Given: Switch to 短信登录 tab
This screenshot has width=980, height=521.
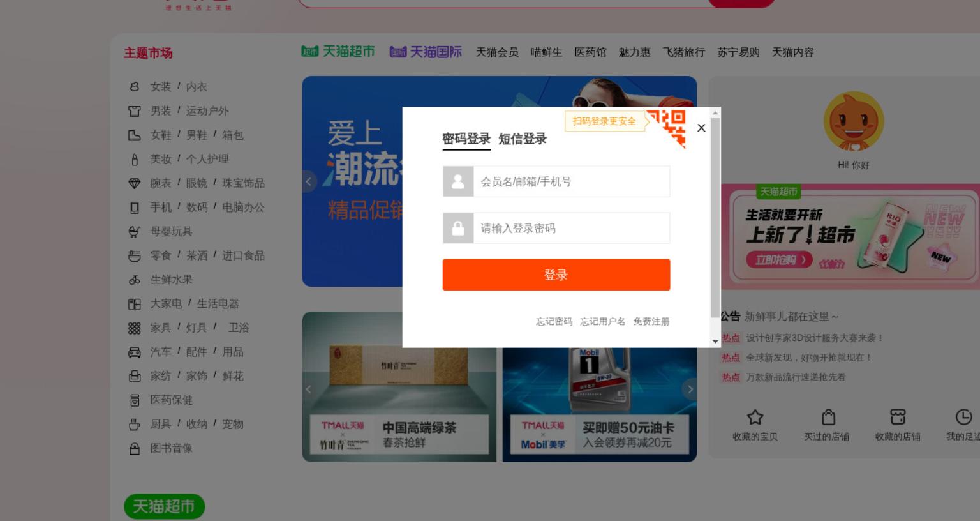Looking at the screenshot, I should pos(523,139).
